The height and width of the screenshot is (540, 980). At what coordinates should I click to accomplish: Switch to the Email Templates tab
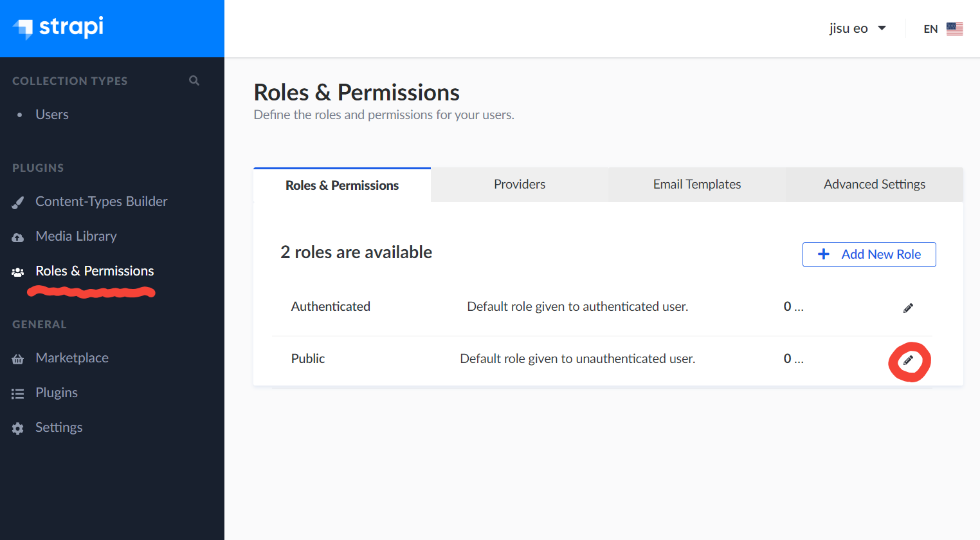pyautogui.click(x=697, y=185)
